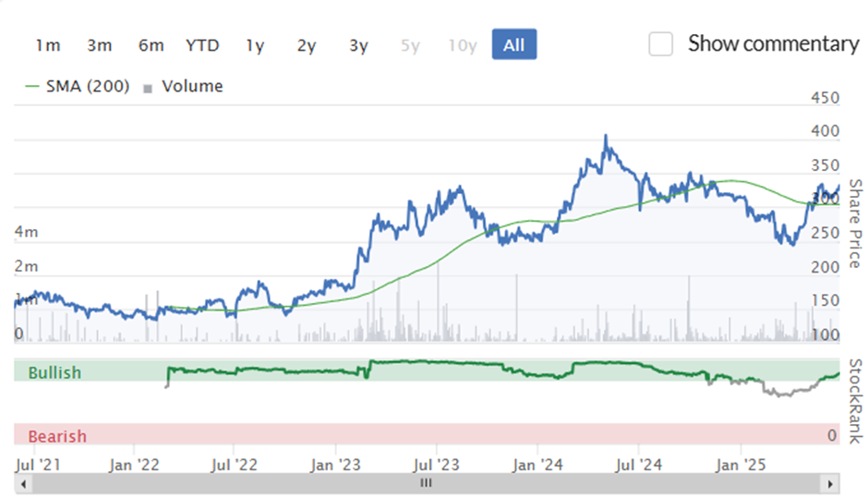Viewport: 868px width, 497px height.
Task: Click the 150 price axis value
Action: tap(825, 301)
